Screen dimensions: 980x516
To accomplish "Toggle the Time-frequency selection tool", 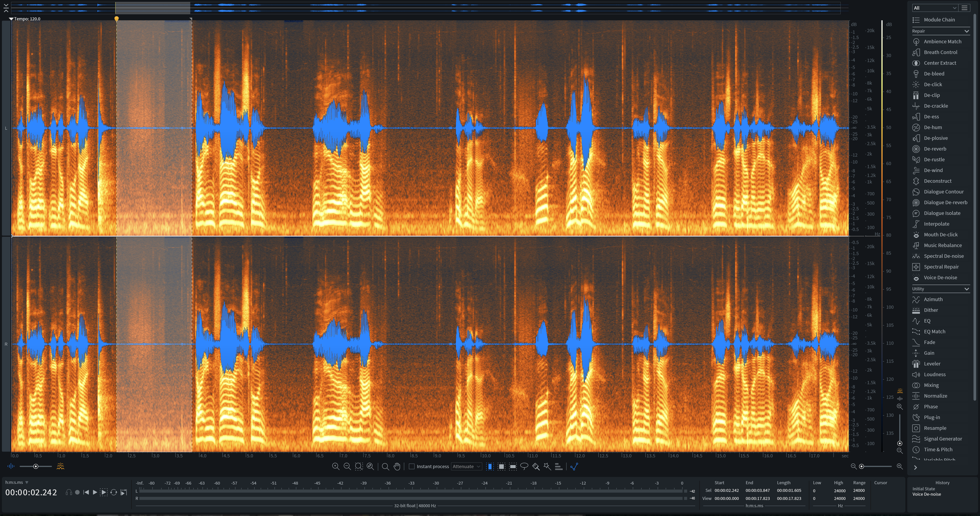I will pyautogui.click(x=501, y=467).
